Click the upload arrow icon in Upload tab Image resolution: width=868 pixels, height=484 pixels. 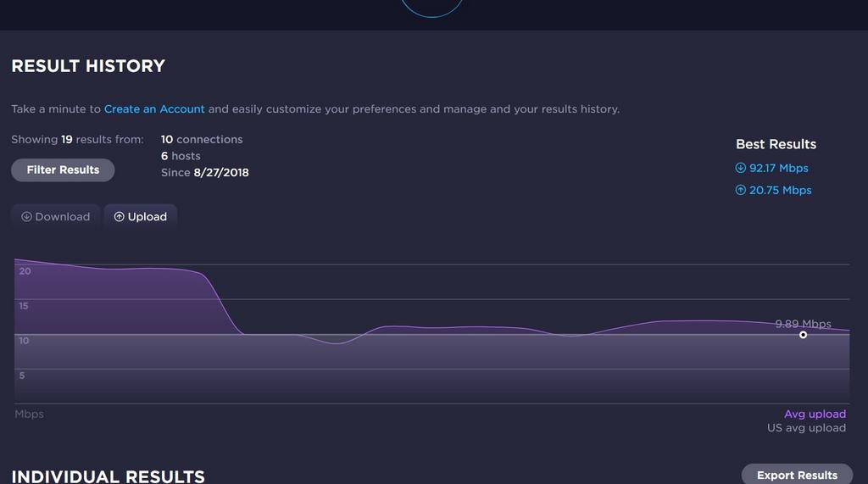pyautogui.click(x=119, y=217)
